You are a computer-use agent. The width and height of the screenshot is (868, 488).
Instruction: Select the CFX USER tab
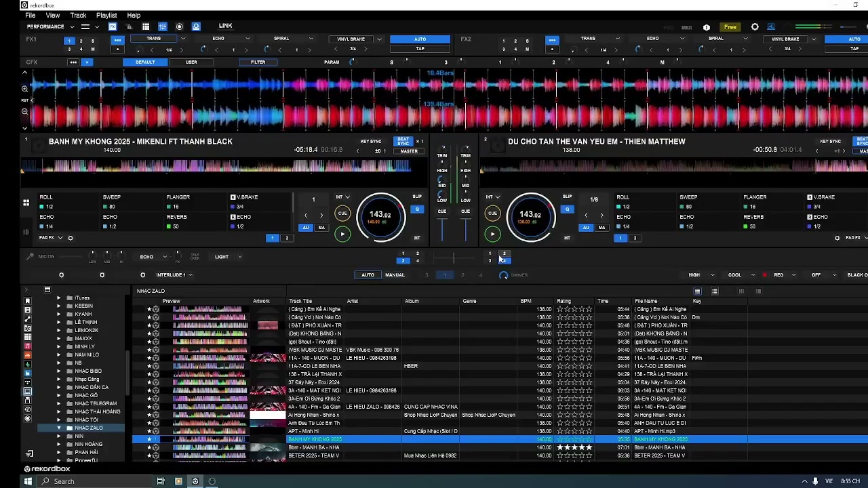[191, 62]
